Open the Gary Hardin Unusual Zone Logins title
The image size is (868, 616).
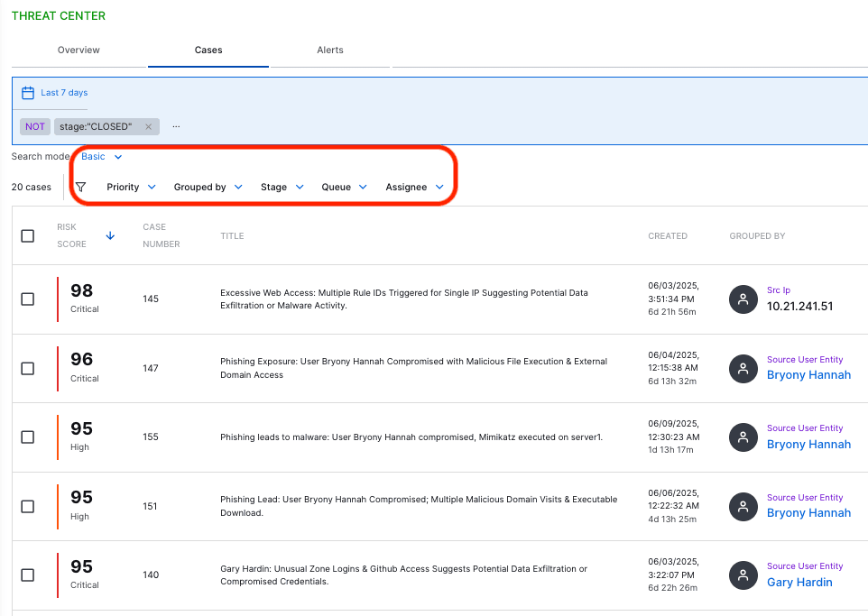click(403, 575)
